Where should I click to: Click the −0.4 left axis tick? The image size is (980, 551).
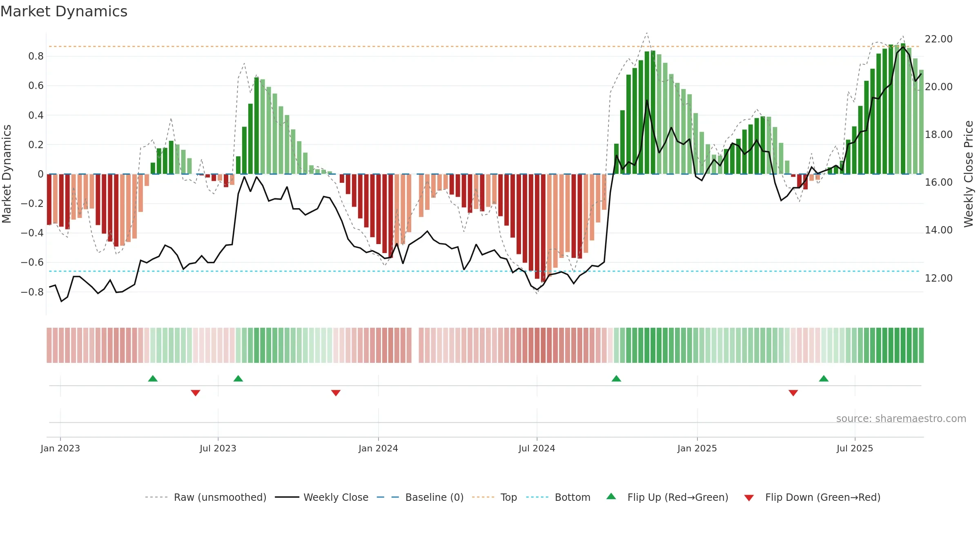(x=32, y=233)
